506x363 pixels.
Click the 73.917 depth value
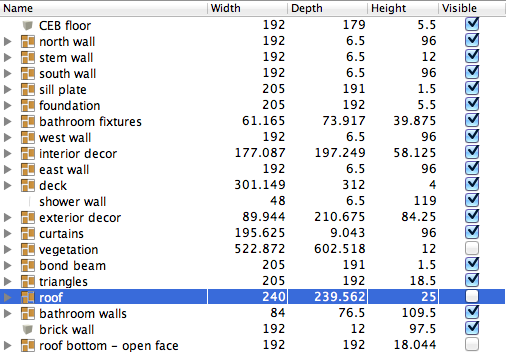click(x=344, y=121)
